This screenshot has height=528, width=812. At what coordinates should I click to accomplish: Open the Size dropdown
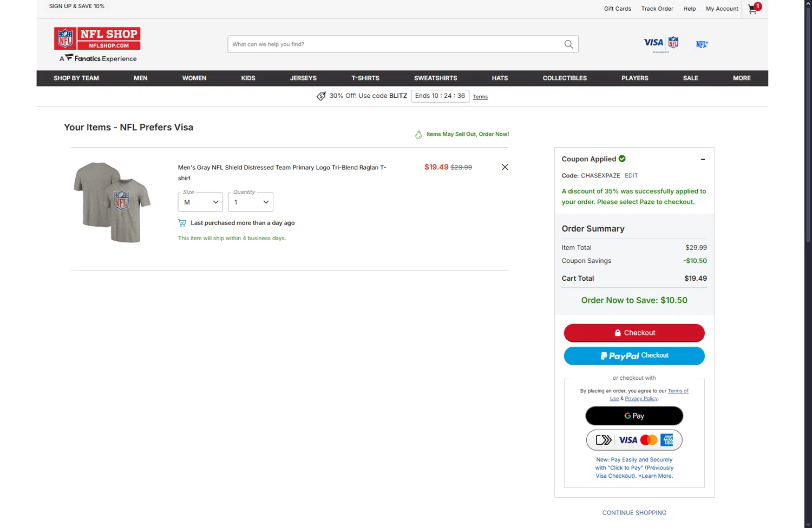pyautogui.click(x=200, y=202)
